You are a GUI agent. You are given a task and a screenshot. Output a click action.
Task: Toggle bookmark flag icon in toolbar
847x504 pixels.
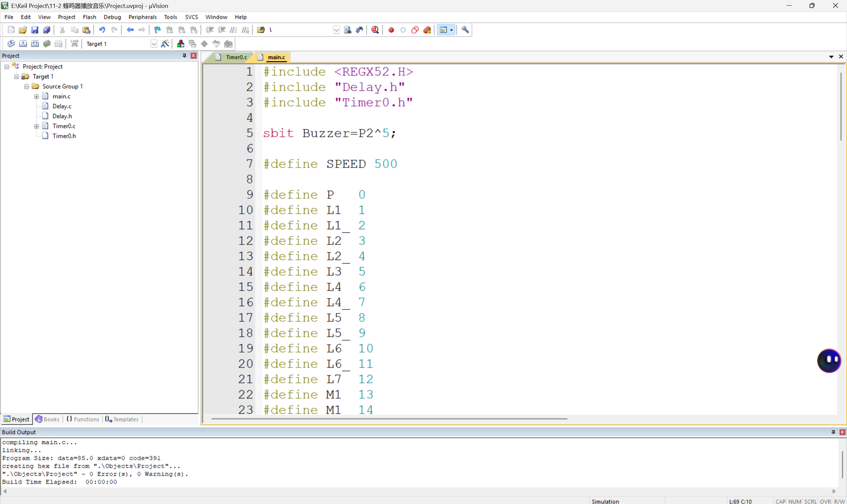coord(157,30)
